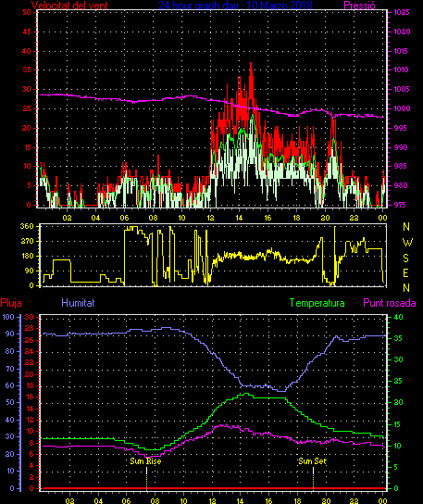Image resolution: width=423 pixels, height=504 pixels.
Task: Click the 1000 pressure axis value
Action: (x=402, y=108)
